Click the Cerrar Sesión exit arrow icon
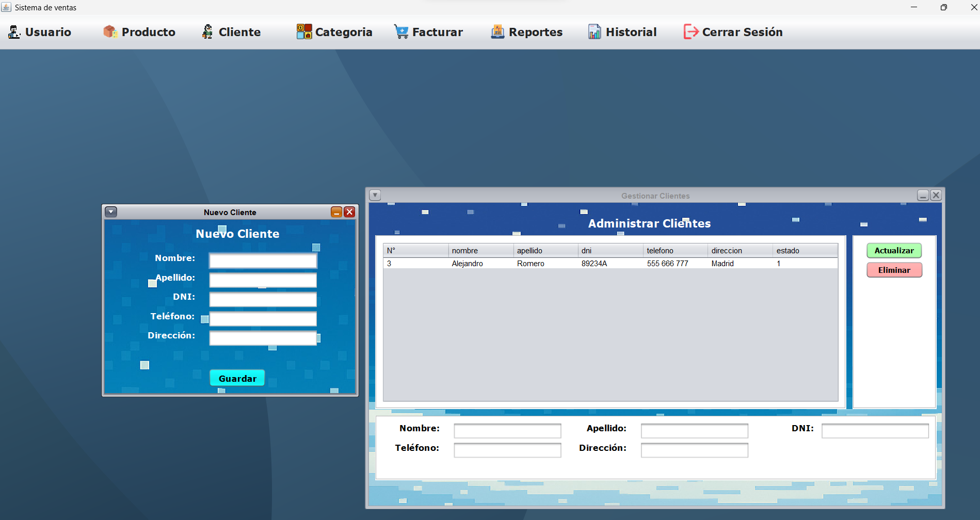Viewport: 980px width, 520px height. pos(690,31)
